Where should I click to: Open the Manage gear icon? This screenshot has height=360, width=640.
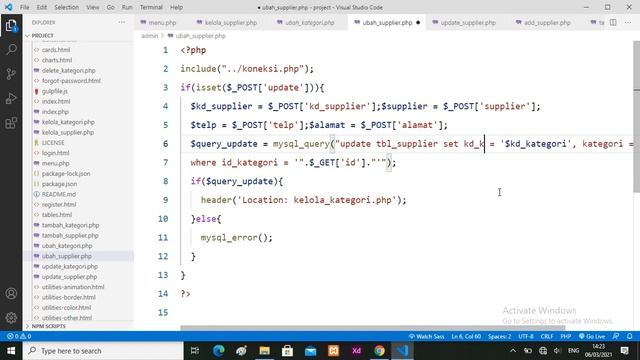tap(11, 318)
